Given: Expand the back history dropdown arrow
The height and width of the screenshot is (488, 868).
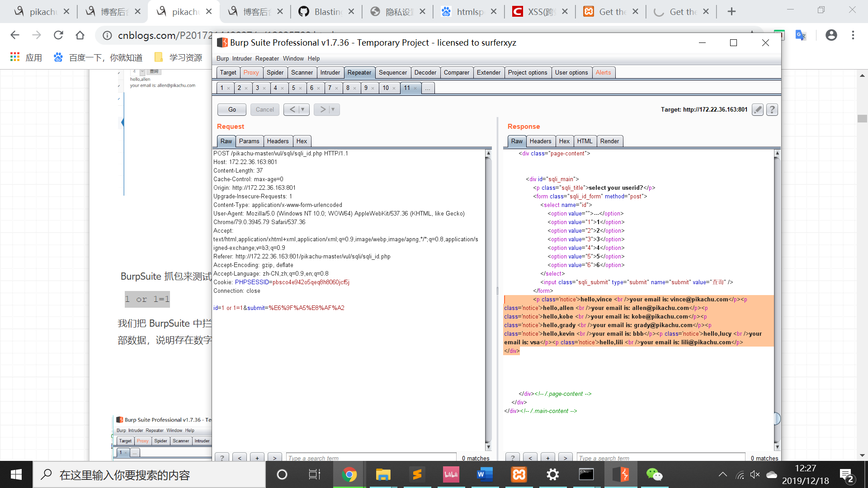Looking at the screenshot, I should [303, 109].
